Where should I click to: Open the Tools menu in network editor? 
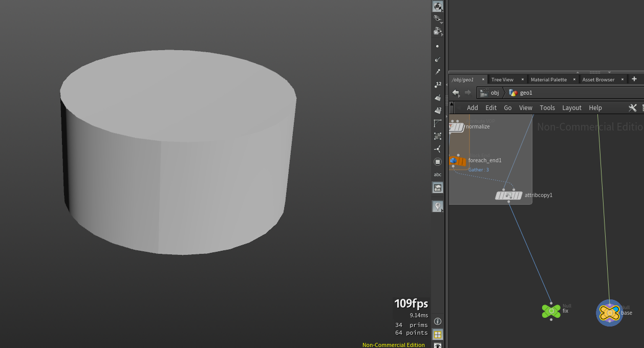[547, 107]
